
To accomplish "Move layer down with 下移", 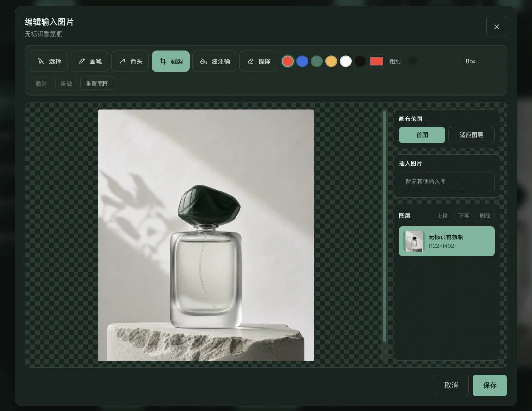I will 464,216.
